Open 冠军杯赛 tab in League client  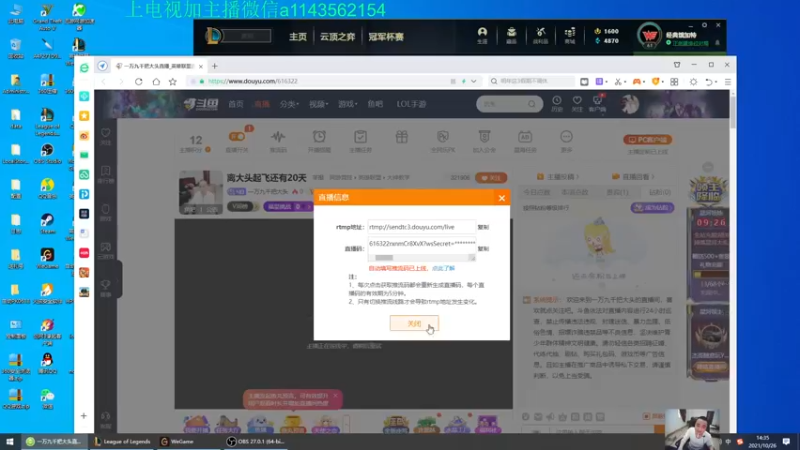pyautogui.click(x=386, y=37)
